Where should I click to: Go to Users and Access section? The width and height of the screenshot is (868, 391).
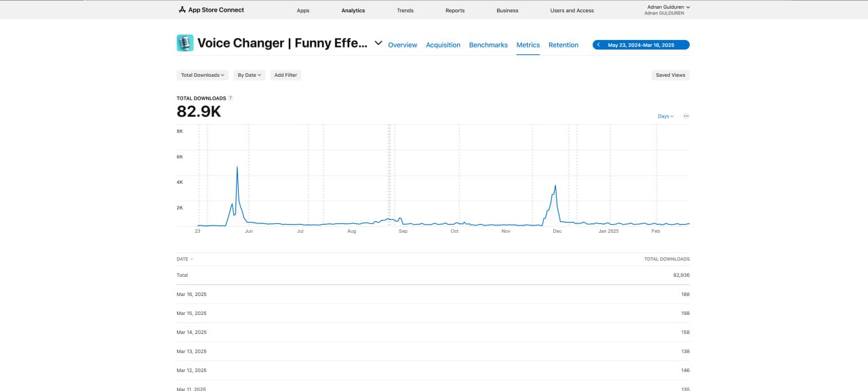572,11
